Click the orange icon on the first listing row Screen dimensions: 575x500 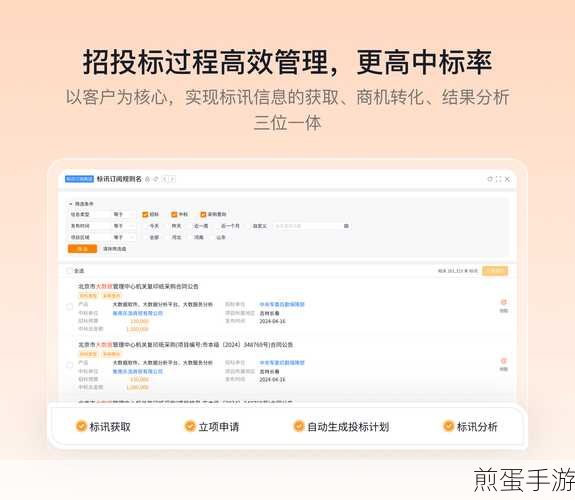tap(503, 302)
